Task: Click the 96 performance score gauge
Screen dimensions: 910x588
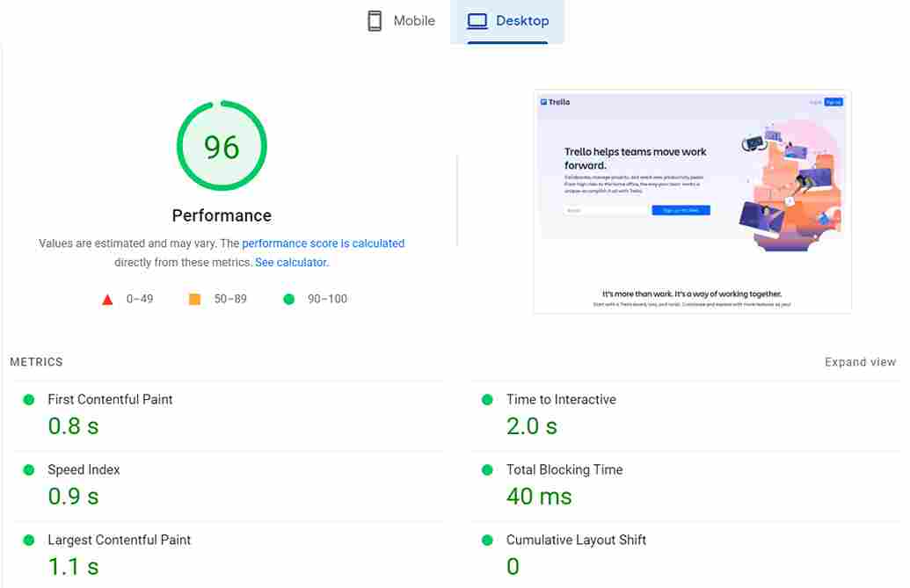Action: pos(222,148)
